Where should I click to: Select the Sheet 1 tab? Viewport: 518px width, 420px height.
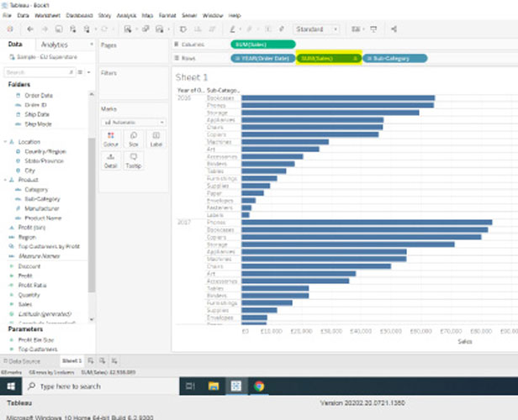pyautogui.click(x=71, y=361)
